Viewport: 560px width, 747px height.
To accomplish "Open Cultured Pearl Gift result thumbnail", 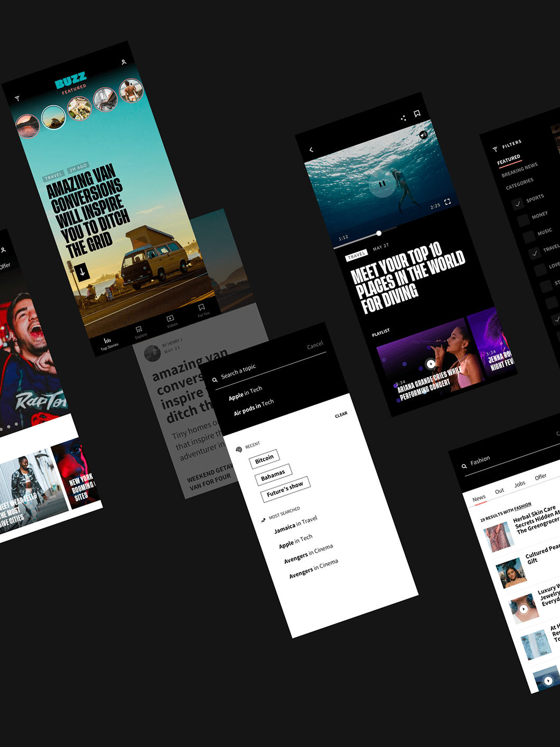I will point(511,573).
